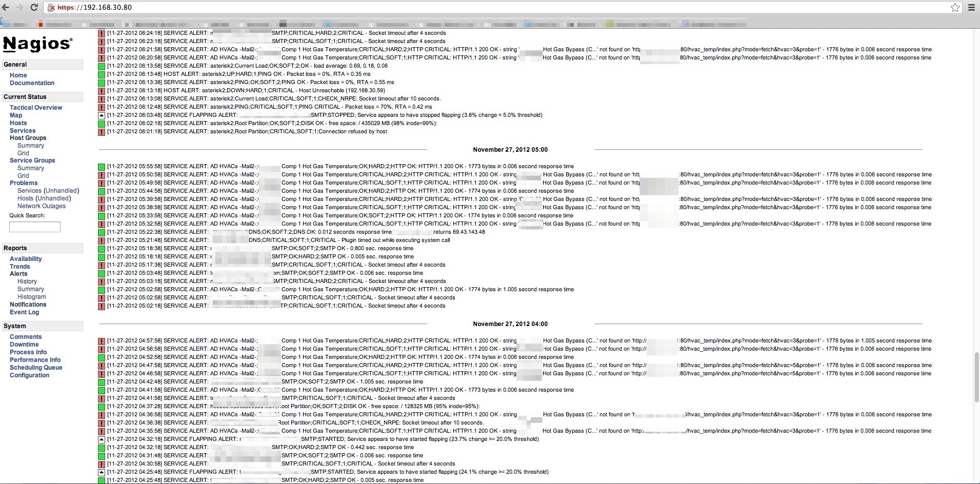The image size is (980, 484).
Task: View the alert Histogram report
Action: [32, 297]
